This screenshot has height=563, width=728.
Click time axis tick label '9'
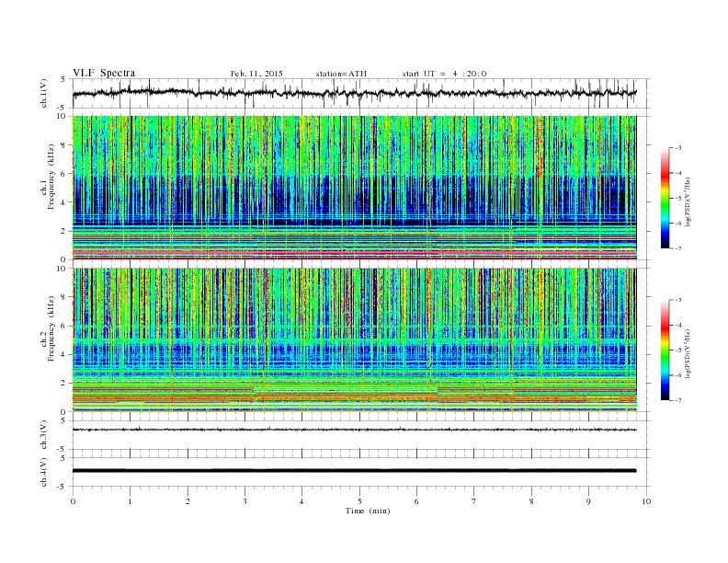pos(588,501)
